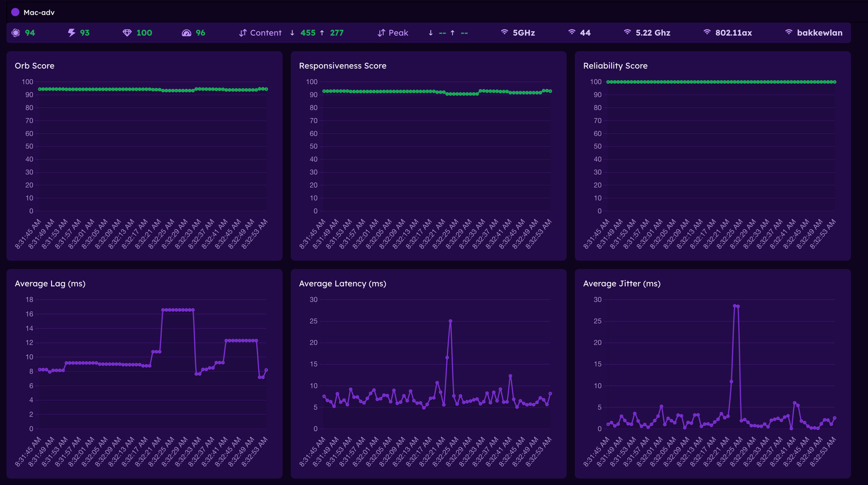Click the 25 ms peak in Average Latency chart
The height and width of the screenshot is (485, 868).
(x=450, y=321)
